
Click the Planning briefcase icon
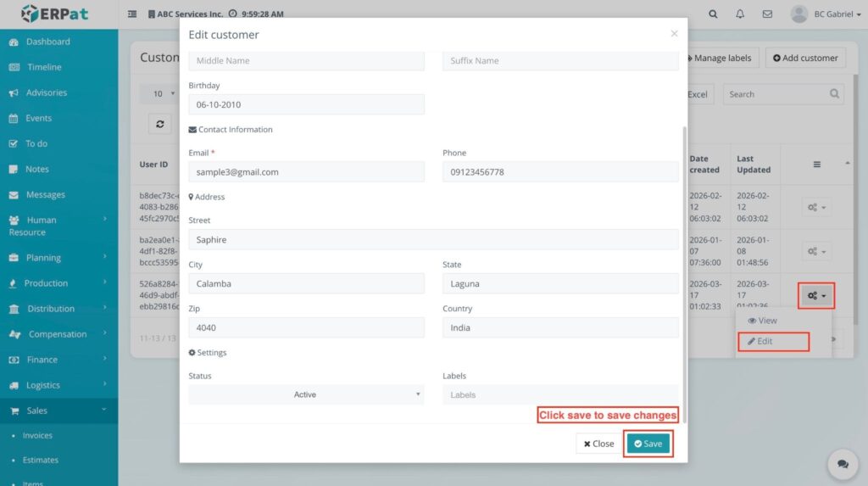(x=14, y=258)
